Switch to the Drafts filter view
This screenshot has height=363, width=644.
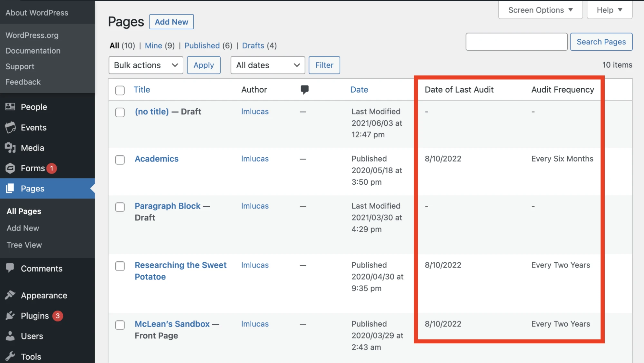pyautogui.click(x=253, y=45)
